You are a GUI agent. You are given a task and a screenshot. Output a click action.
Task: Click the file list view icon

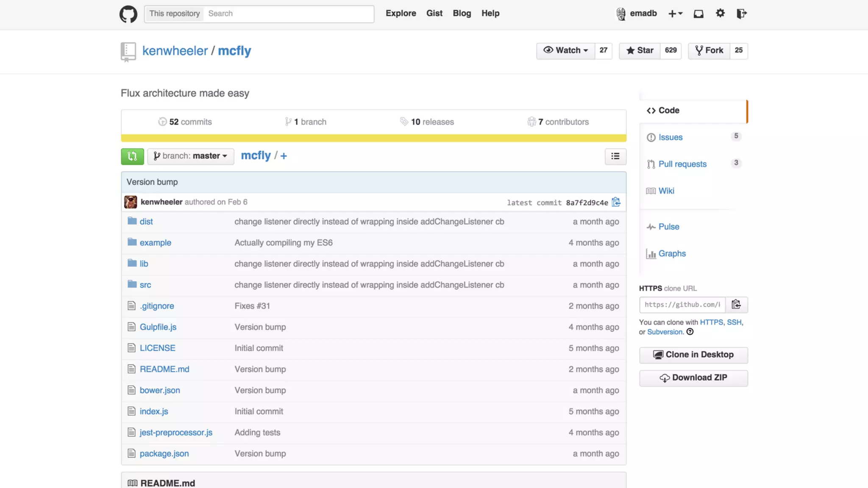click(615, 156)
